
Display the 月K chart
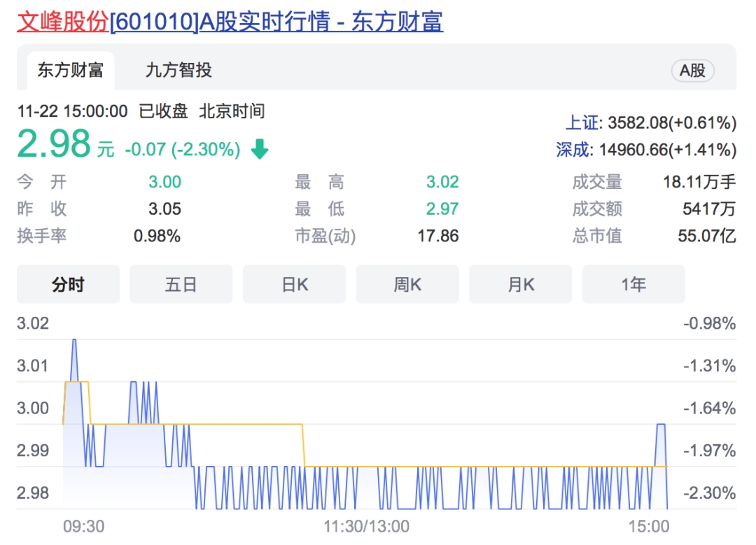(x=520, y=285)
